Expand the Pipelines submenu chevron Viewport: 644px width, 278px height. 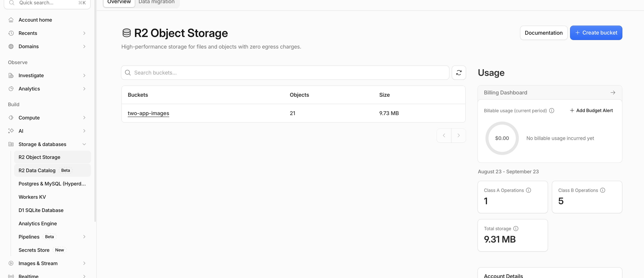coord(84,237)
